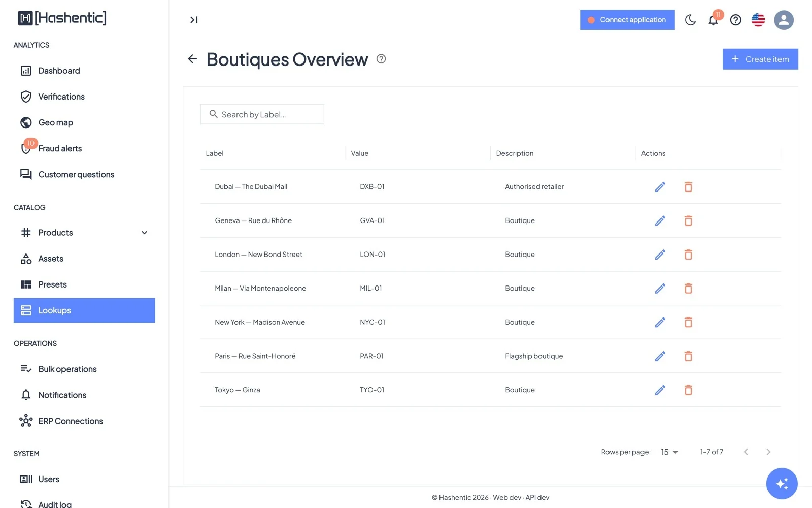Click the Flagship boutique description
This screenshot has height=508, width=812.
[x=534, y=356]
